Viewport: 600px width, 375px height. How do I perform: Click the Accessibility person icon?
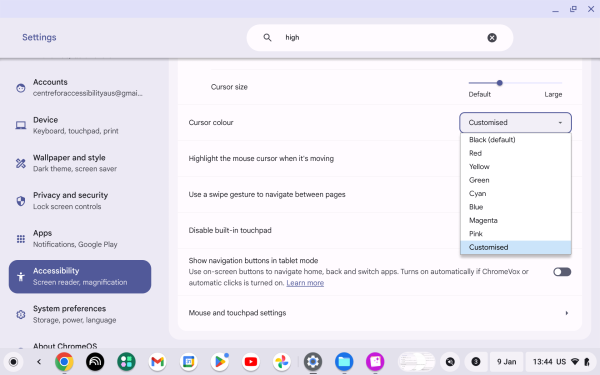click(x=21, y=277)
